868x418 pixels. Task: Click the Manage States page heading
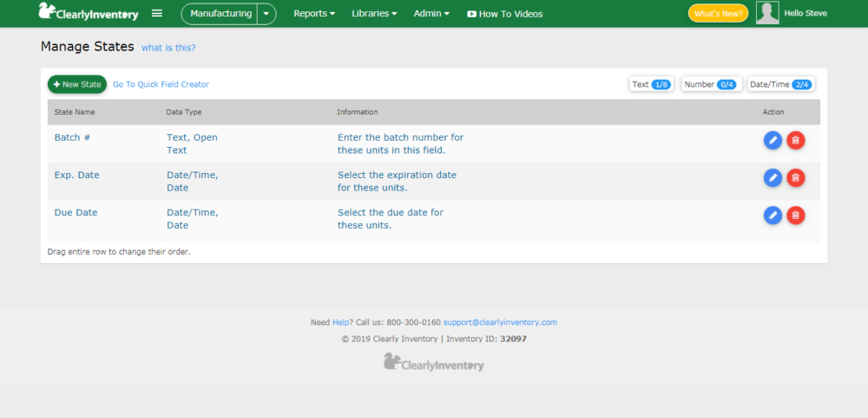coord(88,47)
